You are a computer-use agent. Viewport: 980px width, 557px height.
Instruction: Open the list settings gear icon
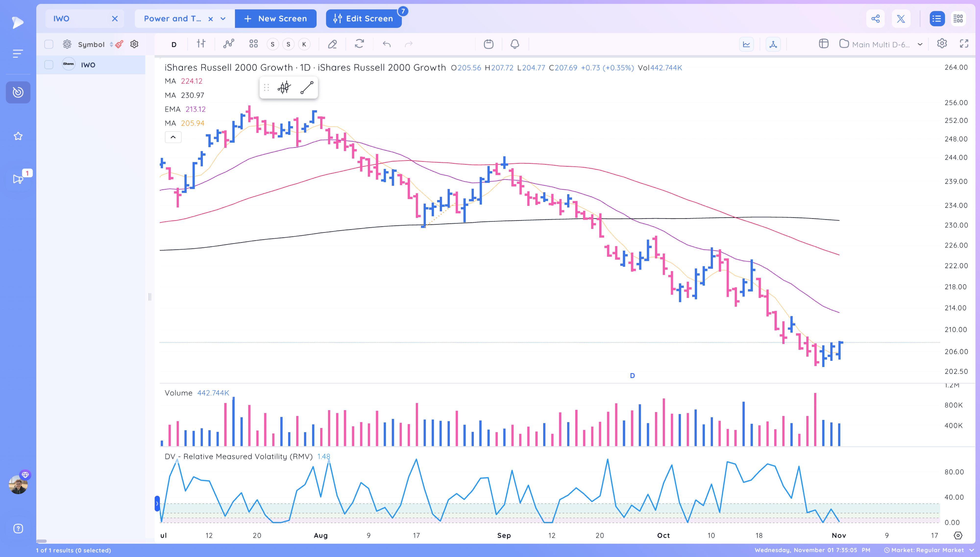134,44
